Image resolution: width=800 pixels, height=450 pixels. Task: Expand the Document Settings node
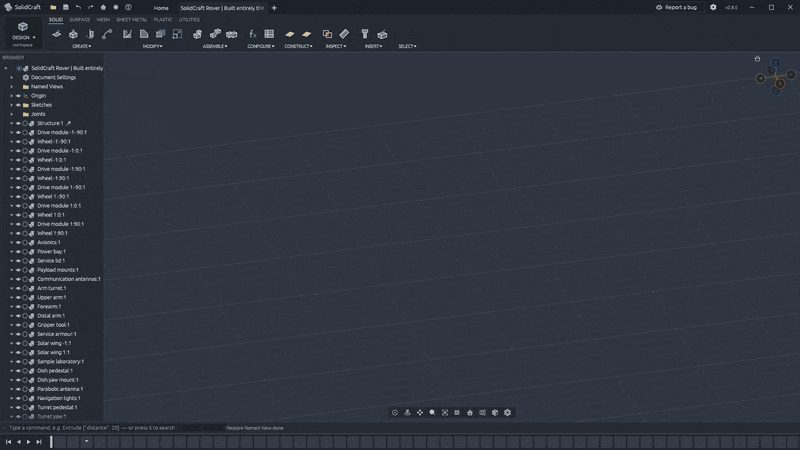(x=12, y=78)
